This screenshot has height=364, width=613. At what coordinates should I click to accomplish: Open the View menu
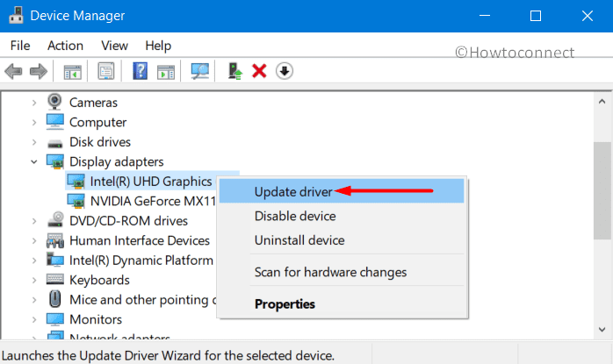[114, 46]
